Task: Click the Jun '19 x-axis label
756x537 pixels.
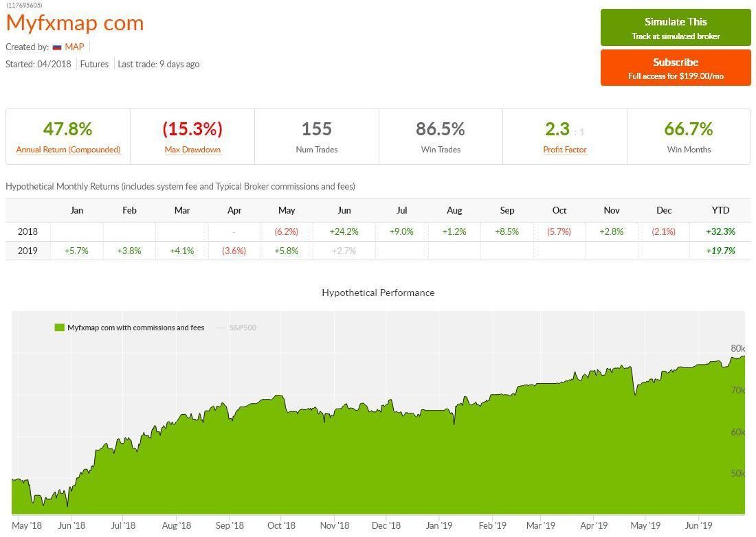Action: (x=698, y=525)
